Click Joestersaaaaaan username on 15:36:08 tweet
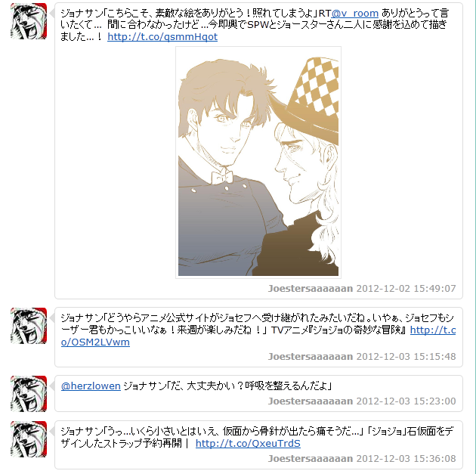 [x=311, y=459]
